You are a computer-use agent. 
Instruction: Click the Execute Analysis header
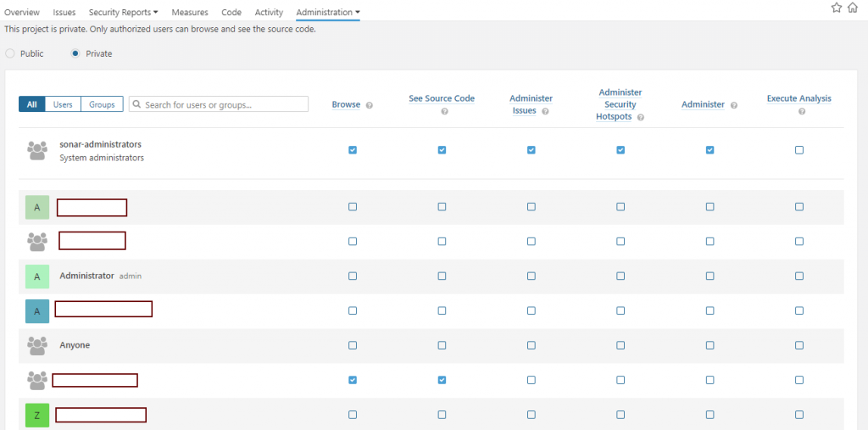tap(798, 98)
